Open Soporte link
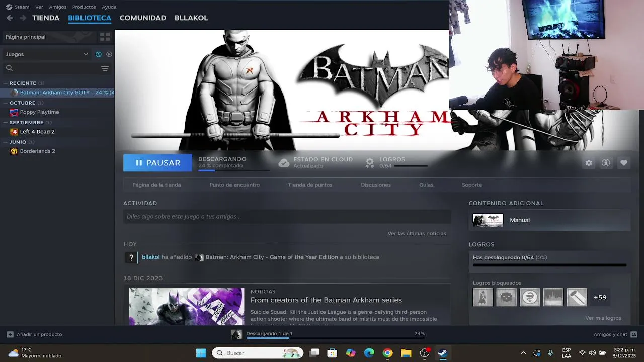Image resolution: width=644 pixels, height=362 pixels. (x=472, y=185)
